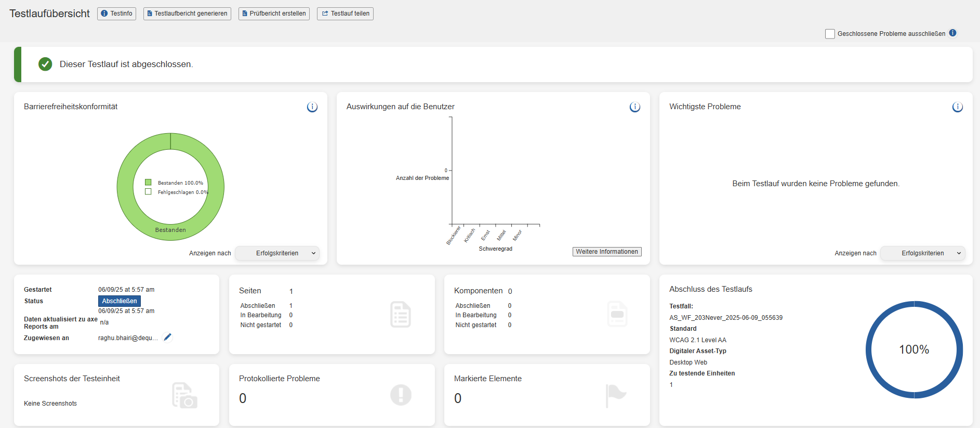The height and width of the screenshot is (428, 980).
Task: Share the test run via Testlauf teilen
Action: [345, 14]
